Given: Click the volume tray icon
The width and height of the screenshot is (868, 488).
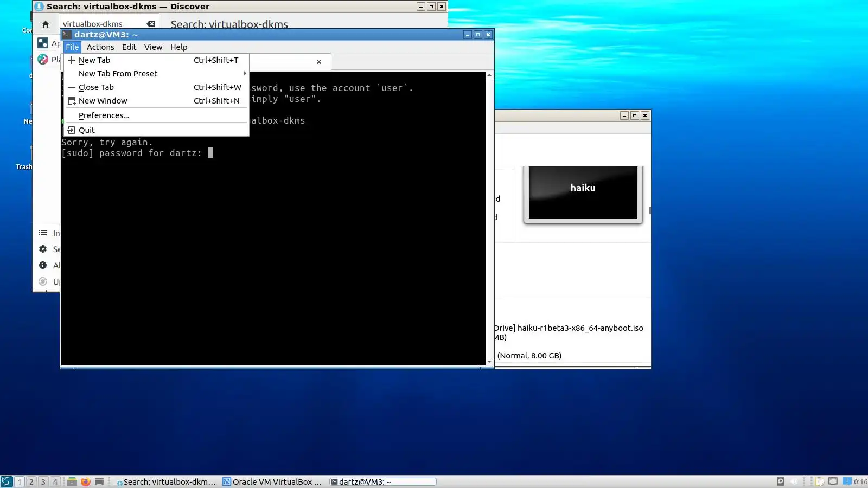Looking at the screenshot, I should coord(794,481).
